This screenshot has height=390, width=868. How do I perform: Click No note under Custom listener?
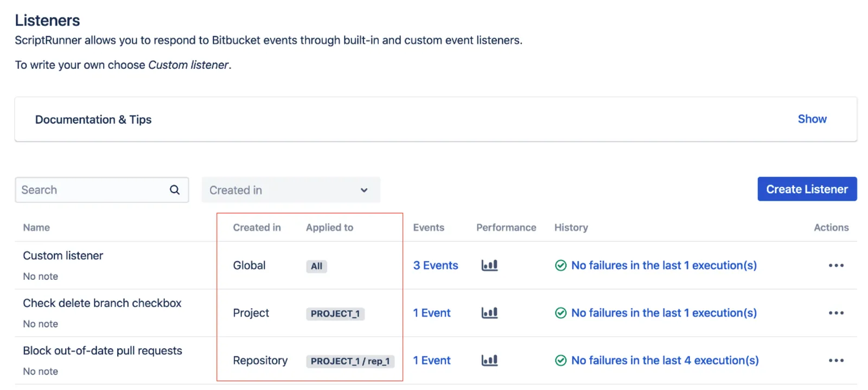click(x=40, y=277)
